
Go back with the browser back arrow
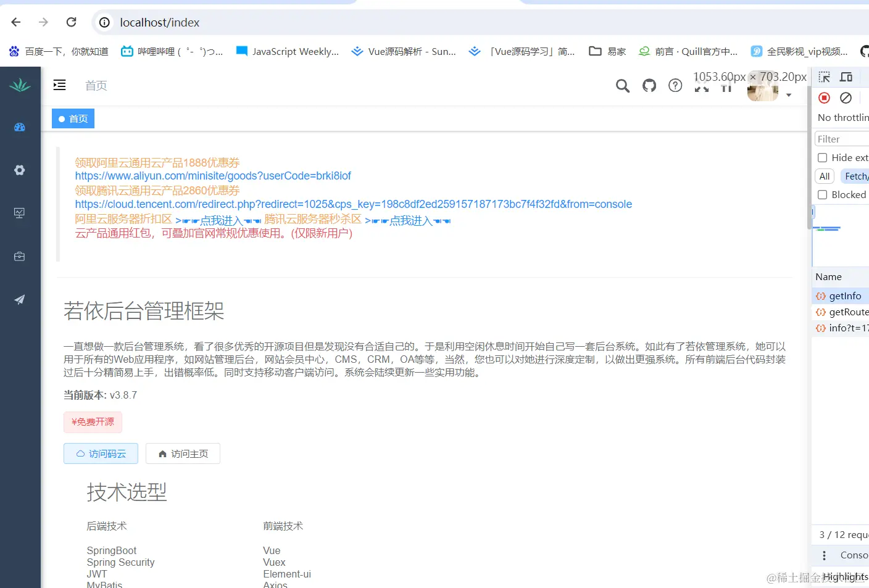16,22
